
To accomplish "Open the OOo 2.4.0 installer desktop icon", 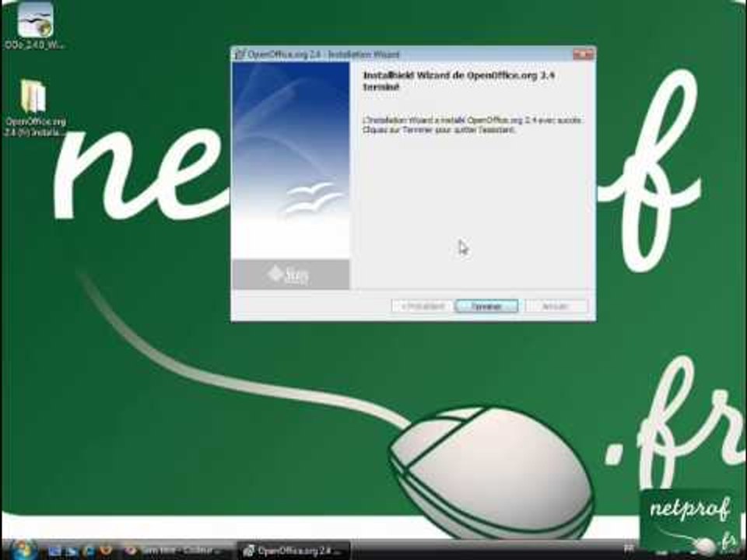I will (x=35, y=25).
